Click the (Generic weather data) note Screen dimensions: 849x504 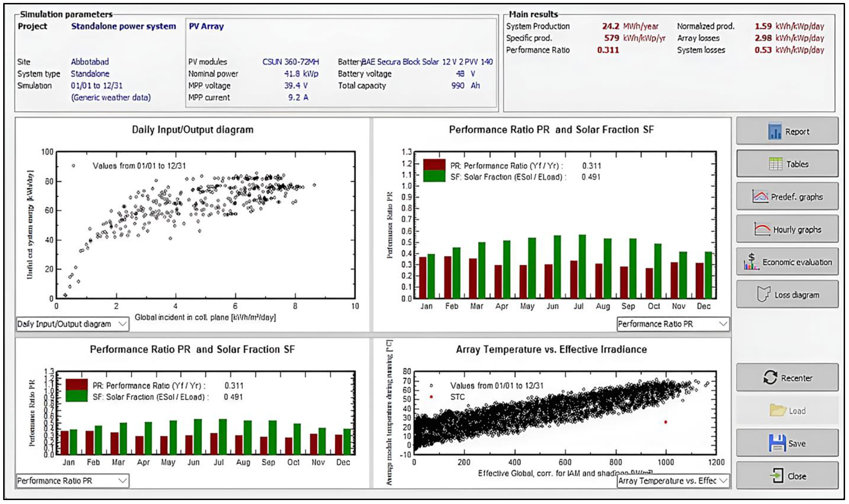tap(111, 97)
